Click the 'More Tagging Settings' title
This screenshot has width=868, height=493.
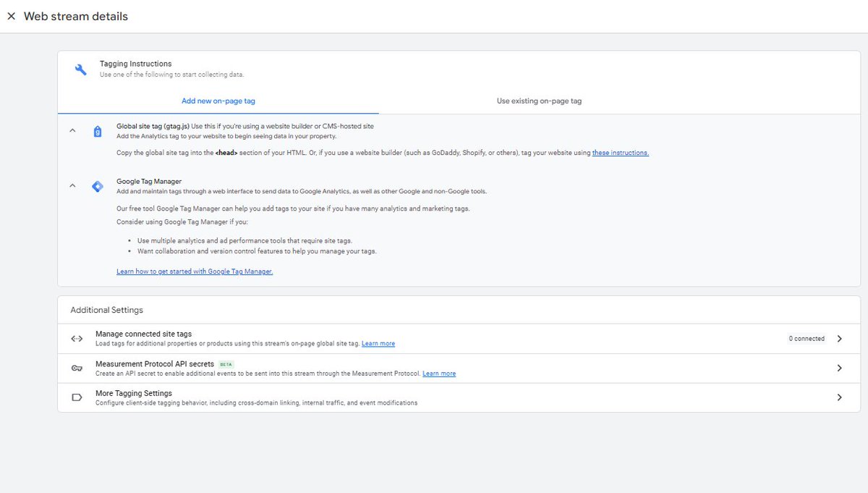coord(134,393)
